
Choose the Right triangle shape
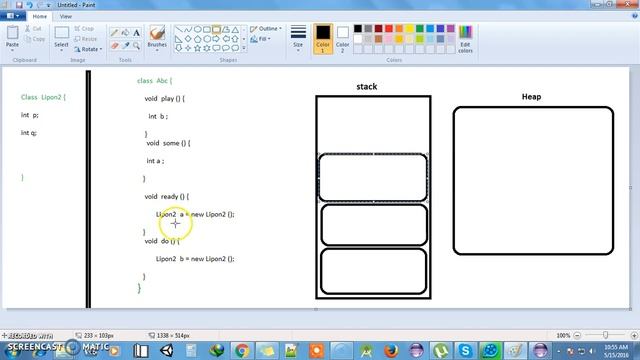pos(179,39)
